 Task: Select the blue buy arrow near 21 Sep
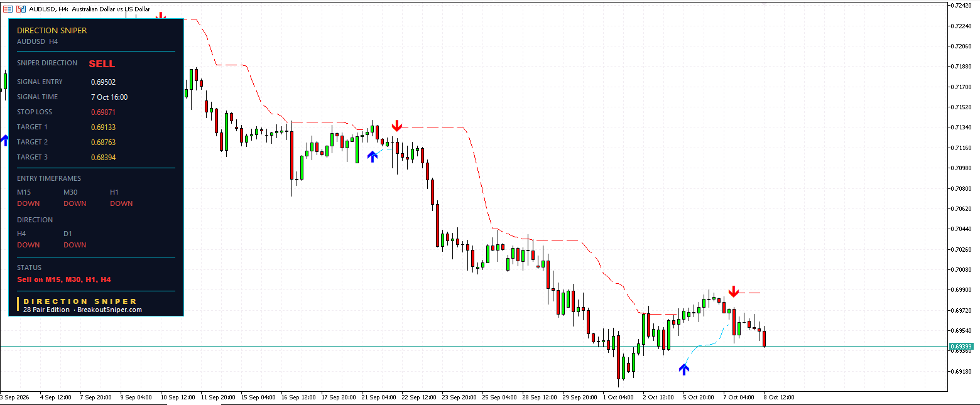pos(373,156)
